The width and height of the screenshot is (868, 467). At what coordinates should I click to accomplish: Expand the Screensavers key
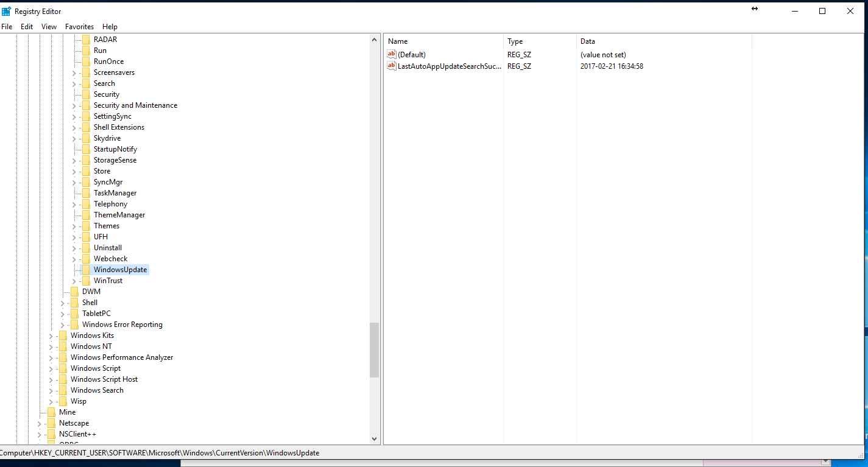[x=74, y=72]
